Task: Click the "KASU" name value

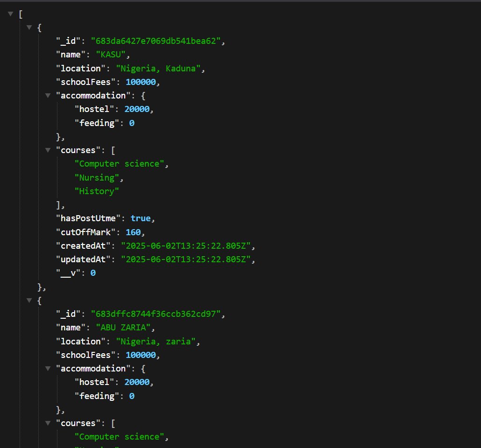Action: [x=111, y=55]
